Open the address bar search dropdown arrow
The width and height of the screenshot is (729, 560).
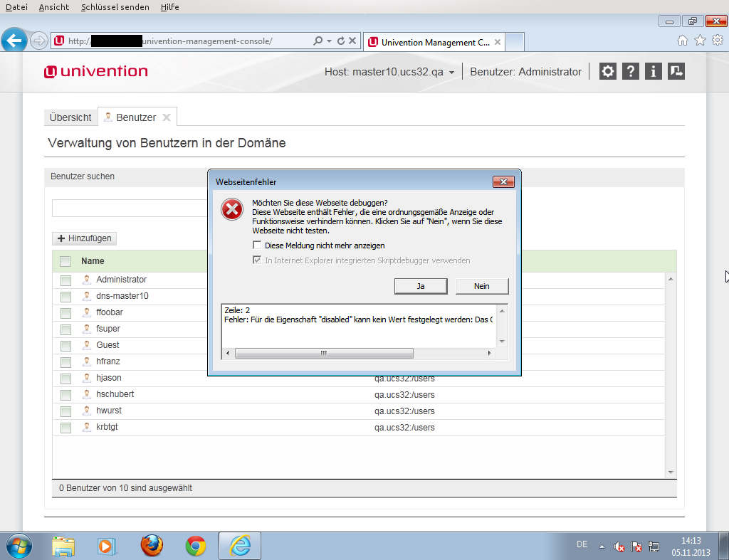pos(329,41)
